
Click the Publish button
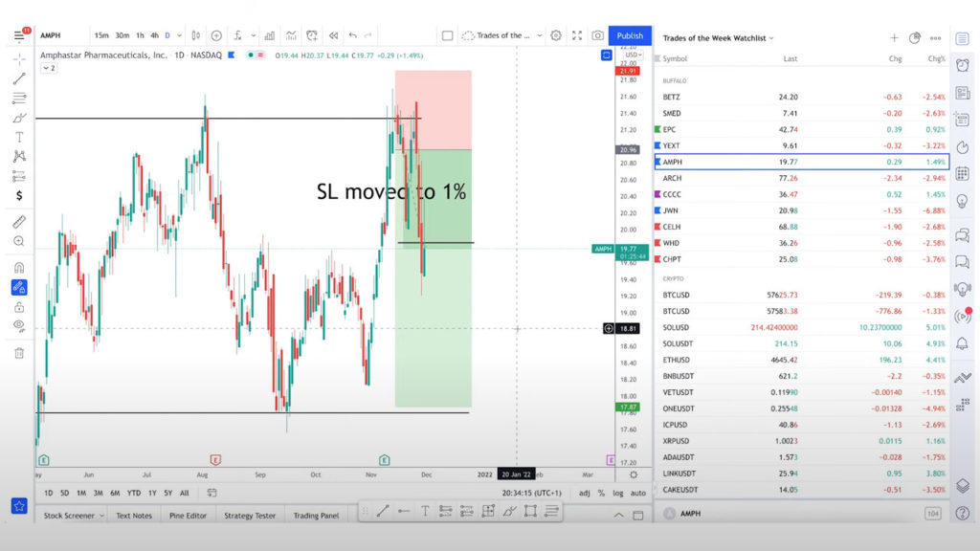630,35
